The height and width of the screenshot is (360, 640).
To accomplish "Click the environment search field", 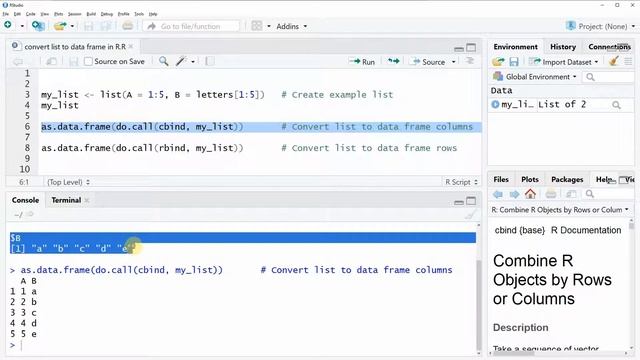I will [x=609, y=77].
